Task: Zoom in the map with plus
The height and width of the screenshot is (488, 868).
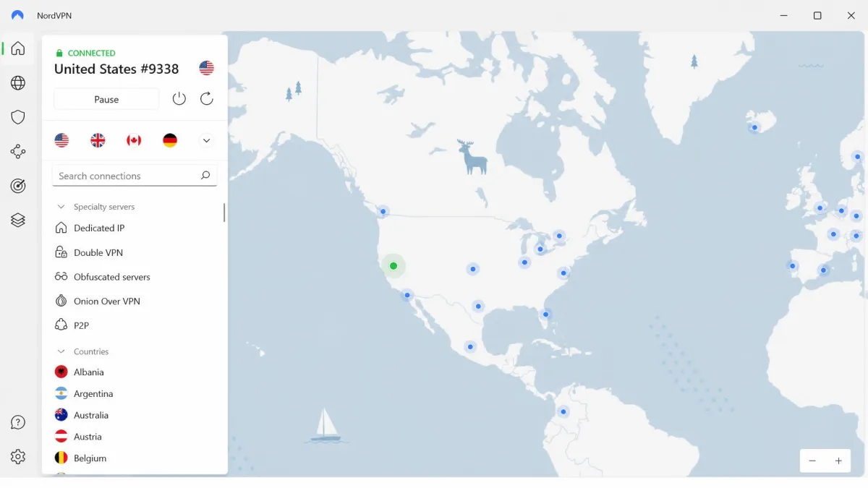Action: pos(838,461)
